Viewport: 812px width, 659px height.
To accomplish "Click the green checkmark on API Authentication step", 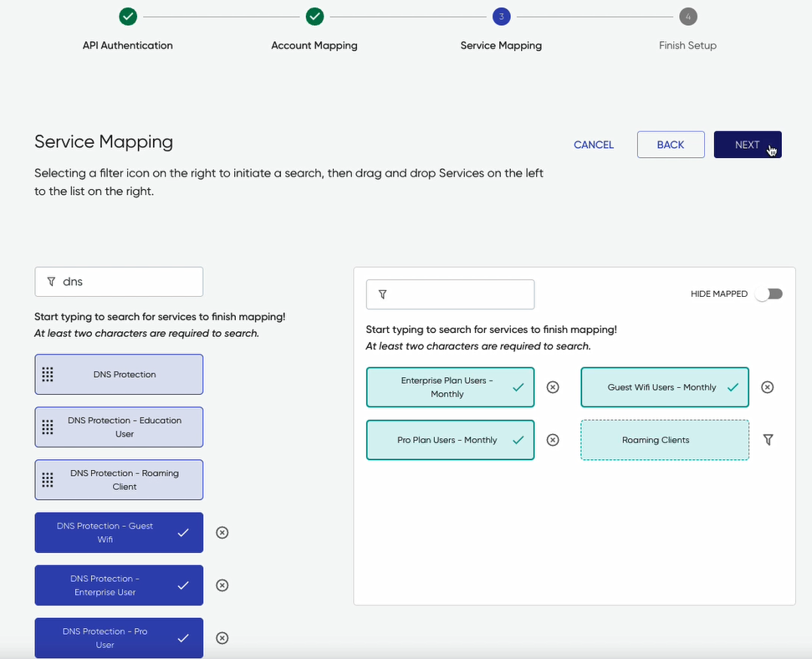I will [x=127, y=16].
